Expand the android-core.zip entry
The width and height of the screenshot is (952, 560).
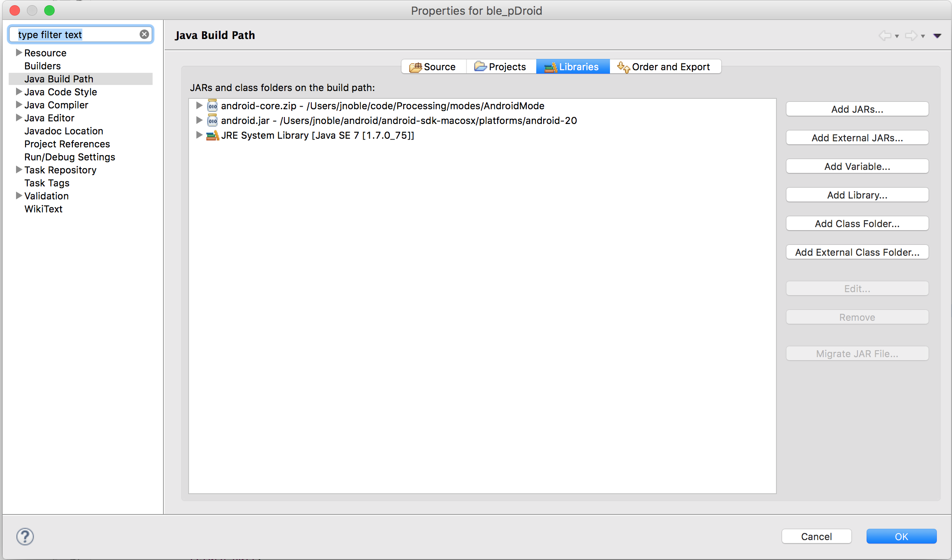[199, 105]
